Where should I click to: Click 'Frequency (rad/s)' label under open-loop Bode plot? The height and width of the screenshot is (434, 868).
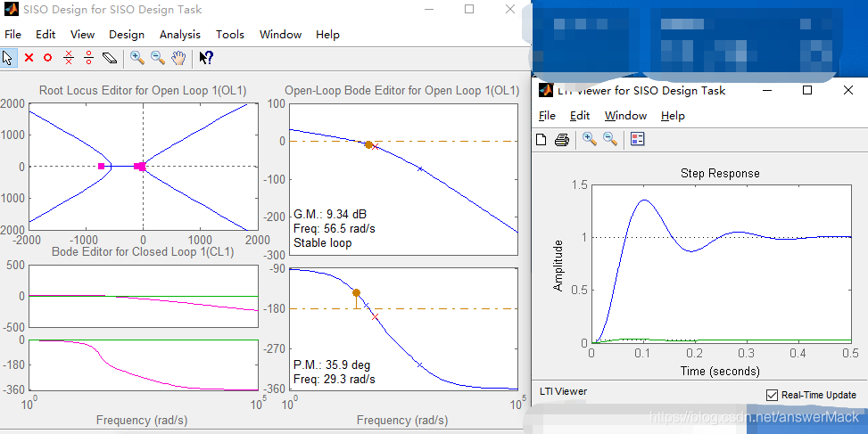(402, 420)
